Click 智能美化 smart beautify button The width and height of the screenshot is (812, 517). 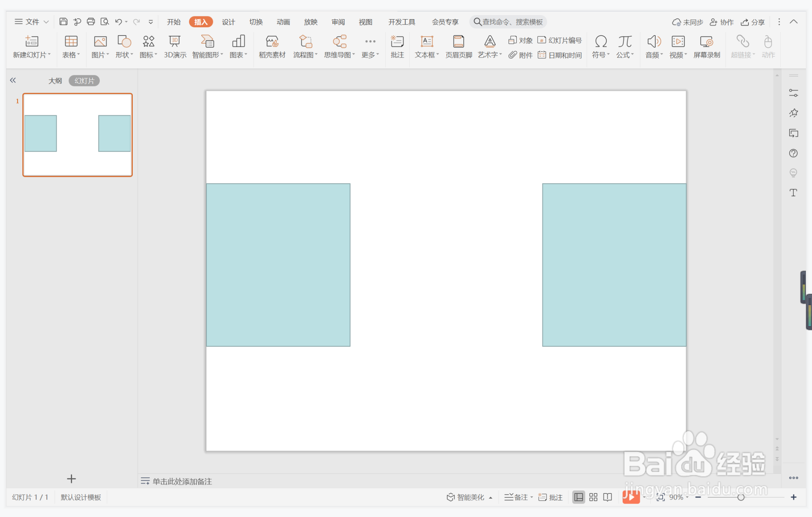[470, 497]
